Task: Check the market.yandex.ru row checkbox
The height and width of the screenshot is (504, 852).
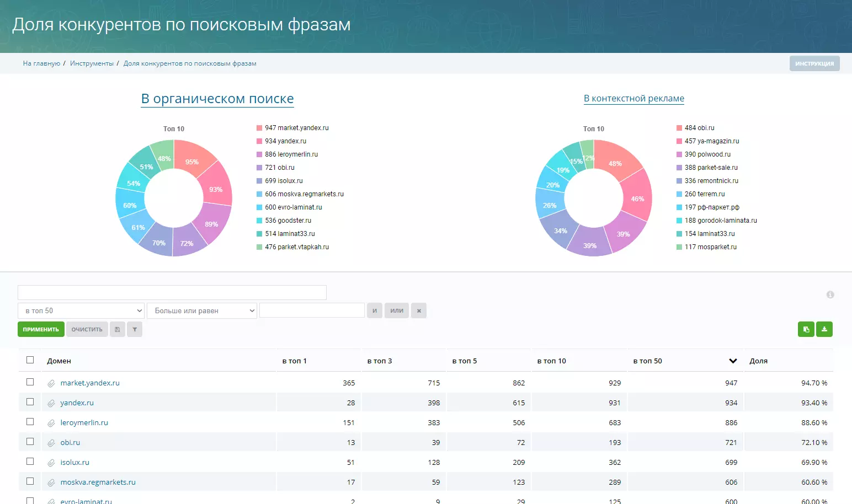Action: [x=30, y=382]
